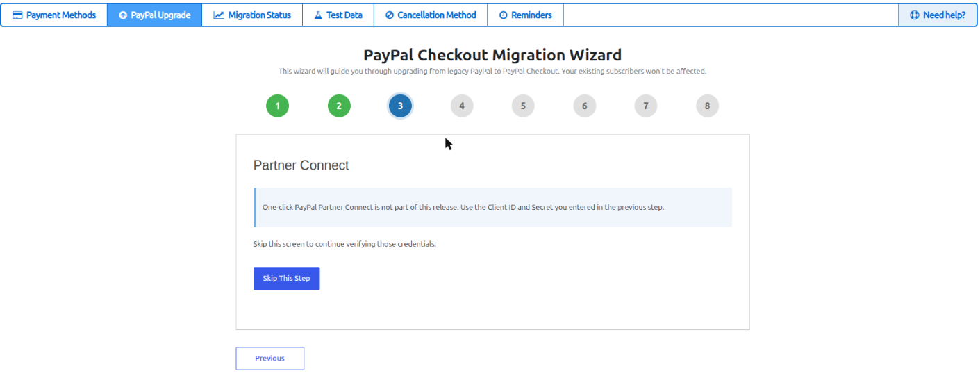Click the upload arrow icon on PayPal Upgrade
980x378 pixels.
click(x=123, y=15)
